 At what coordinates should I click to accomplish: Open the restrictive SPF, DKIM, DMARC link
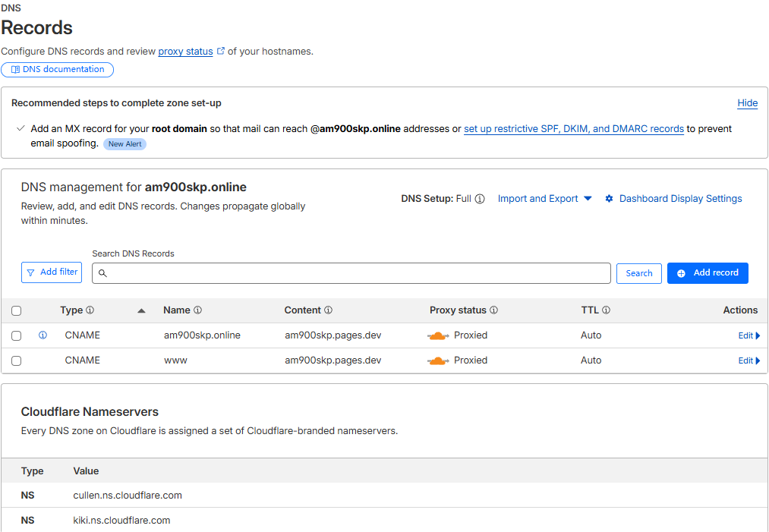click(x=574, y=129)
